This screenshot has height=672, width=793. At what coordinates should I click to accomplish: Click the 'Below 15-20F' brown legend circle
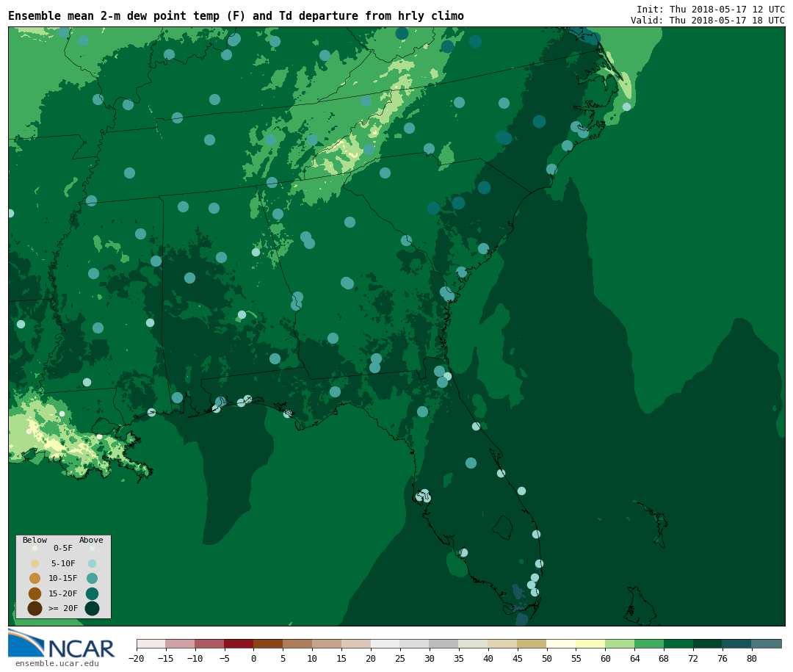(x=35, y=593)
